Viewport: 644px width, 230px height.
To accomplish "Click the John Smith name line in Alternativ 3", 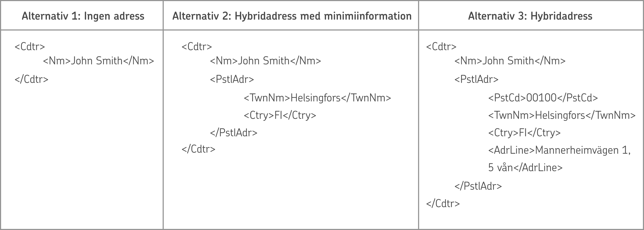I will pos(510,61).
